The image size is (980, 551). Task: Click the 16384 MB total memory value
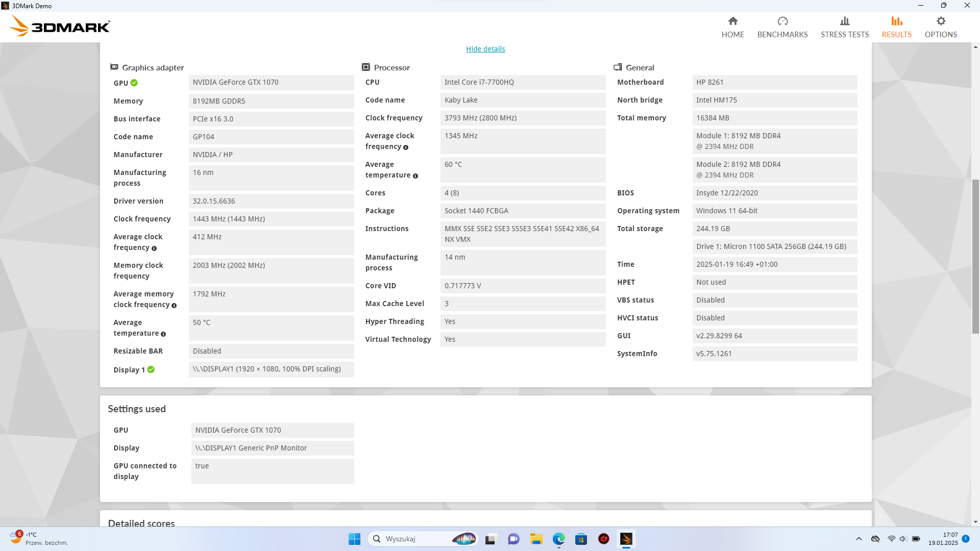pyautogui.click(x=774, y=118)
